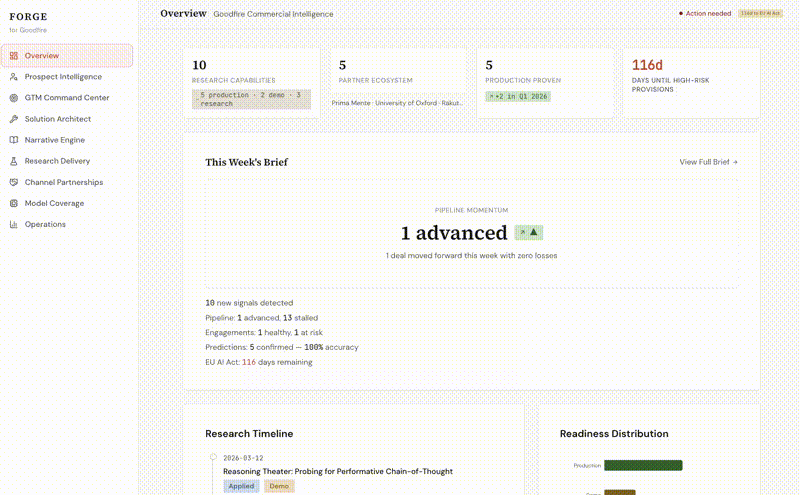800x495 pixels.
Task: Click the Narrative Engine book icon
Action: pos(14,140)
